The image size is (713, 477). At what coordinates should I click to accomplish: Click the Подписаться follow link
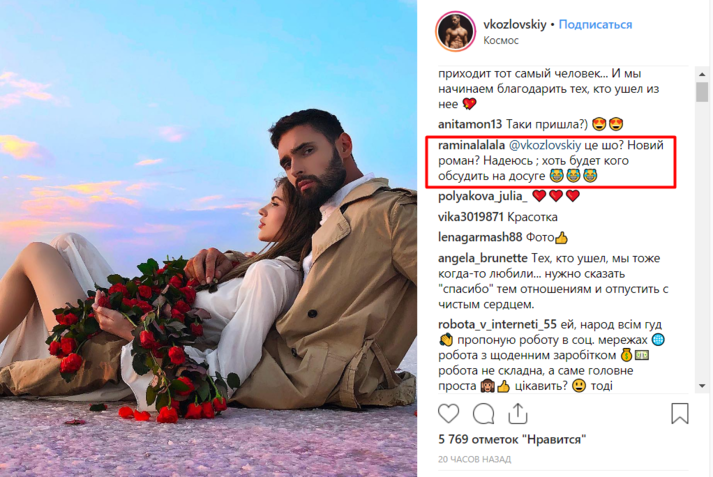595,25
